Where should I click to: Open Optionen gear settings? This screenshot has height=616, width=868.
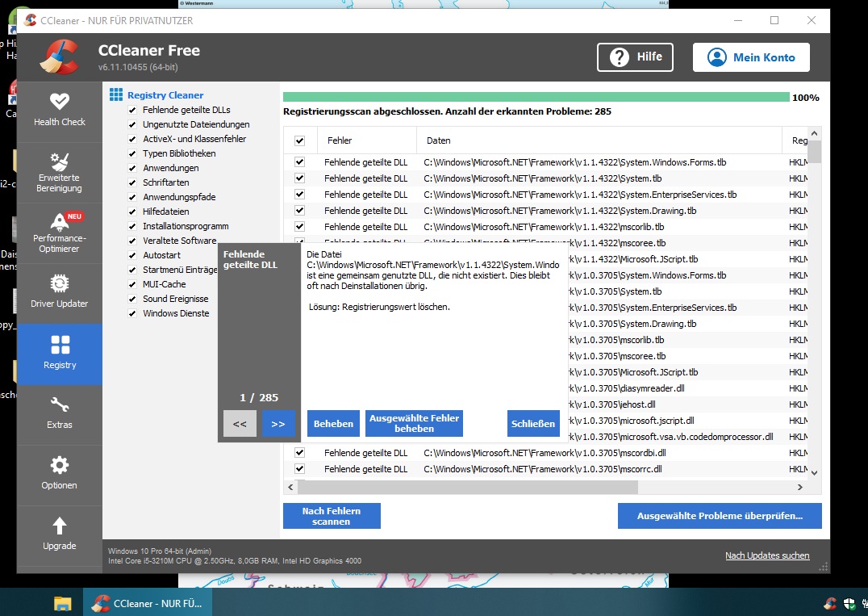tap(59, 475)
